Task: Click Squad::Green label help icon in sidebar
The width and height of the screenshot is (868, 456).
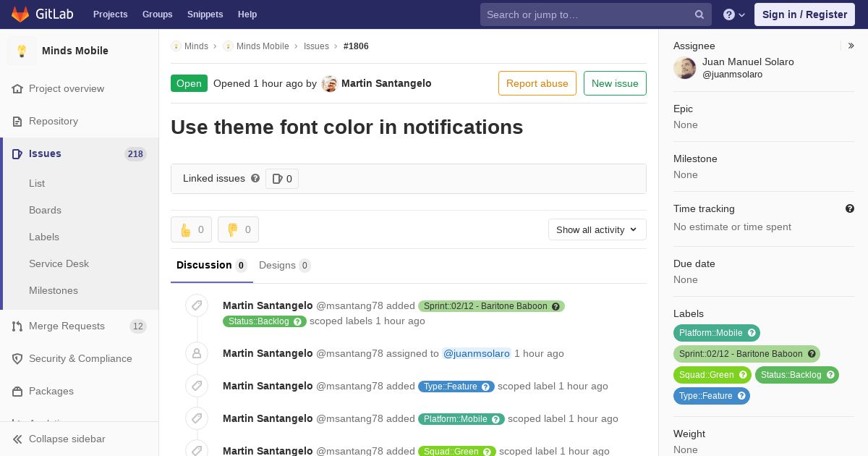Action: 743,375
